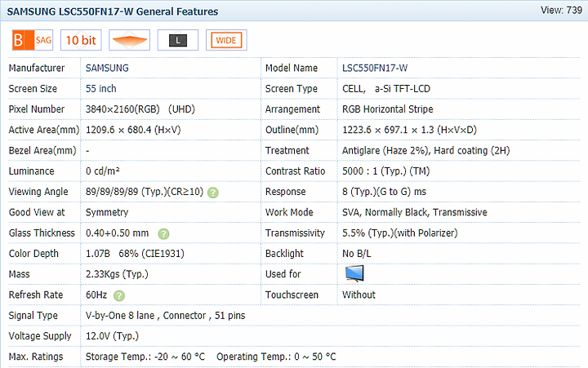Click the 0 cd/m² luminance value
Viewport: 588px width, 368px height.
(x=103, y=171)
